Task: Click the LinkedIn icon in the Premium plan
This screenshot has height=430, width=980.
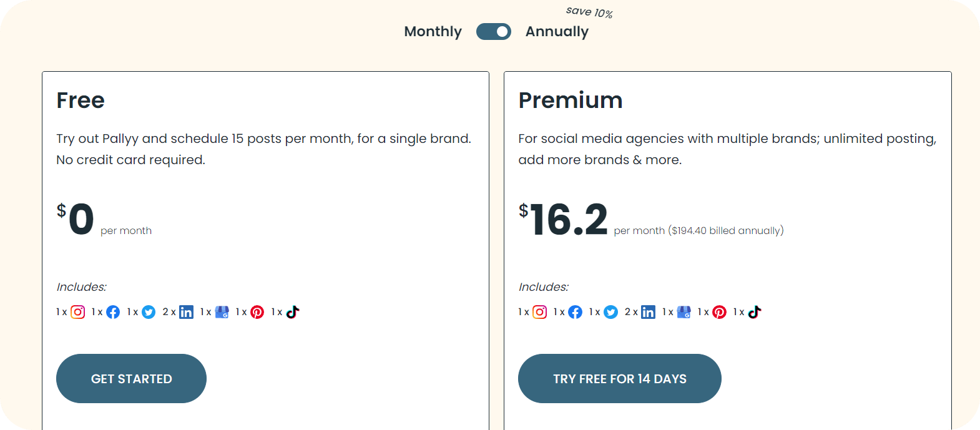Action: click(648, 312)
